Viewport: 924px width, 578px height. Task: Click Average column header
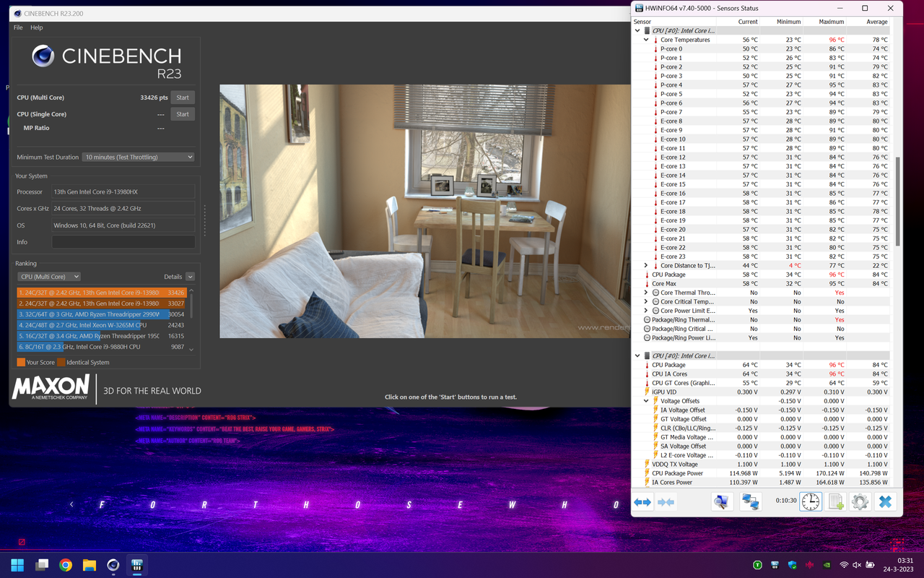pos(876,22)
